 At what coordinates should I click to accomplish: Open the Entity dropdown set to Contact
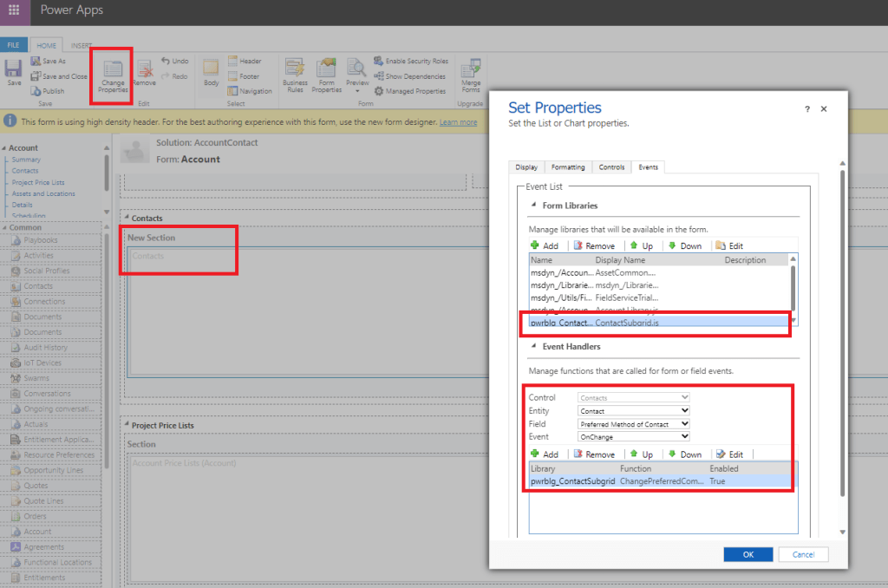point(634,410)
